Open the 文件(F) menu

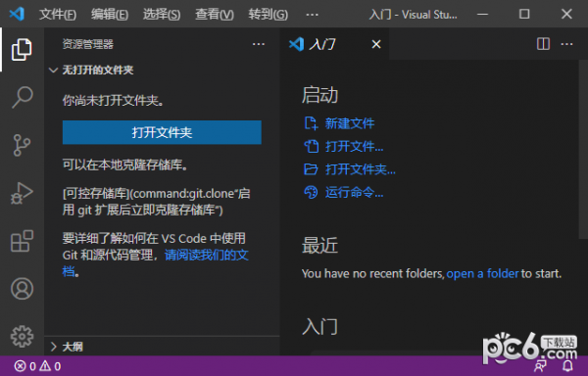point(58,15)
